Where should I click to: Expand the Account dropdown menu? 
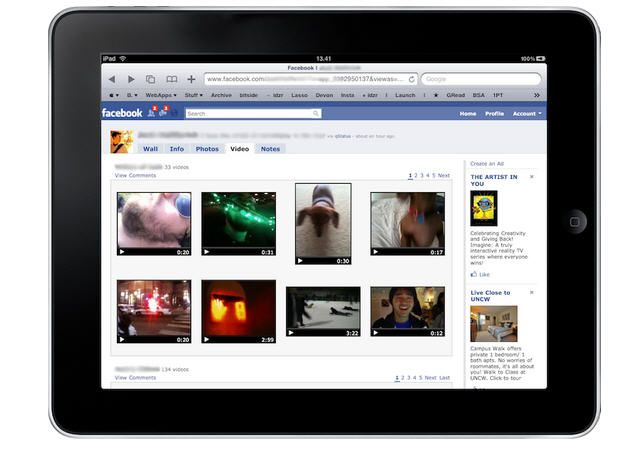(x=527, y=114)
